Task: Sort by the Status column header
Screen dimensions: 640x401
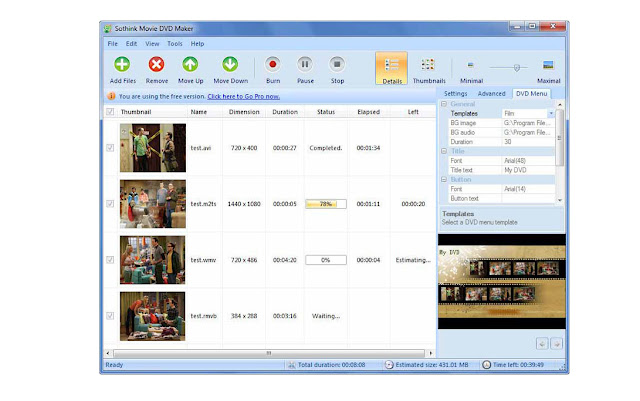Action: coord(326,111)
